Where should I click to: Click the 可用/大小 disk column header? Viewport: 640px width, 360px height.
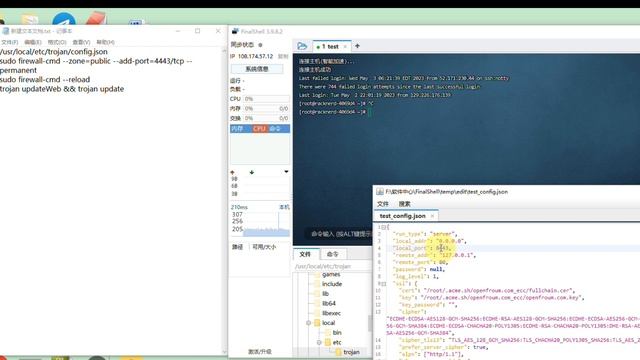pyautogui.click(x=264, y=247)
